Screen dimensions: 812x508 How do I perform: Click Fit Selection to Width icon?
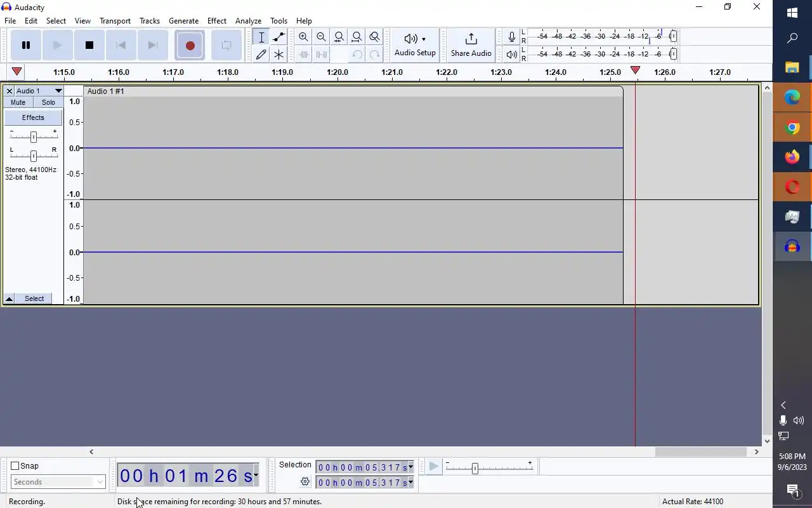coord(339,37)
